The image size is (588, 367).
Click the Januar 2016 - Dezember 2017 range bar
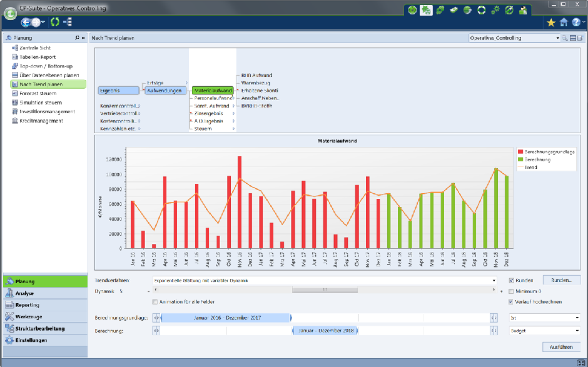[226, 318]
